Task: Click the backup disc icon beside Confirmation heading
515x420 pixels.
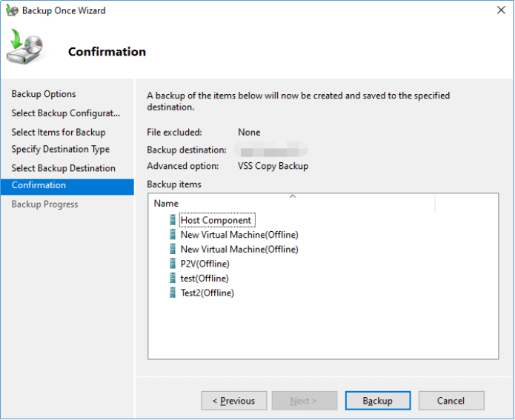Action: tap(26, 49)
